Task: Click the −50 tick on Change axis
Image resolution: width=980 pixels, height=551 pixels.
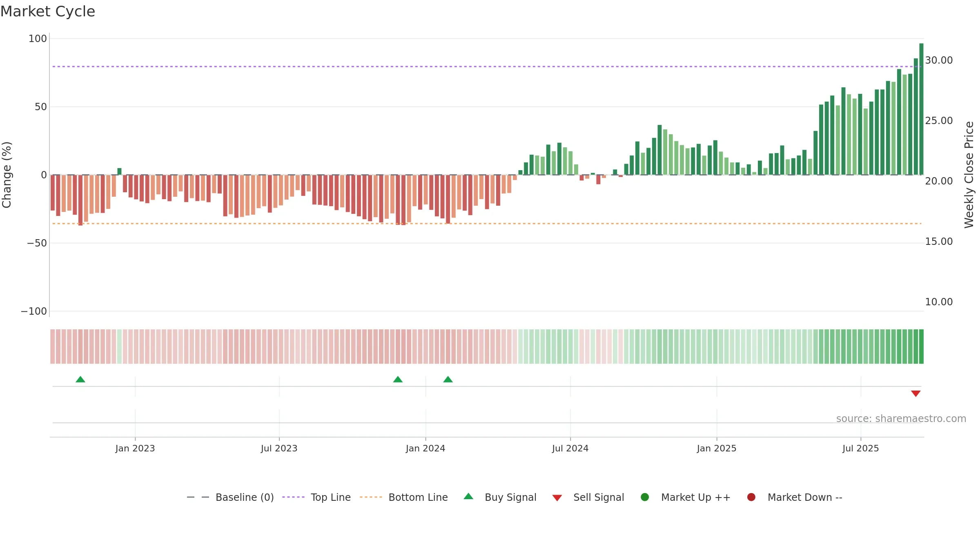Action: (x=37, y=243)
